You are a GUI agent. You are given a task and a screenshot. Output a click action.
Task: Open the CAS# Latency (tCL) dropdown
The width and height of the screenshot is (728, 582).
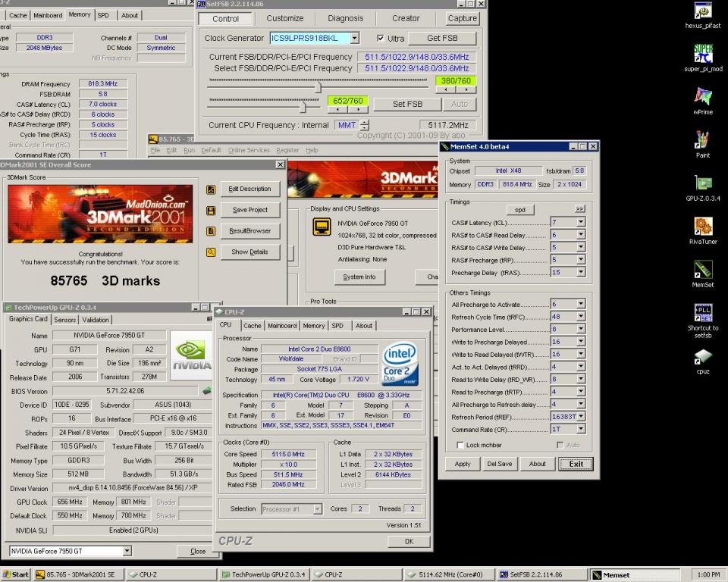581,222
